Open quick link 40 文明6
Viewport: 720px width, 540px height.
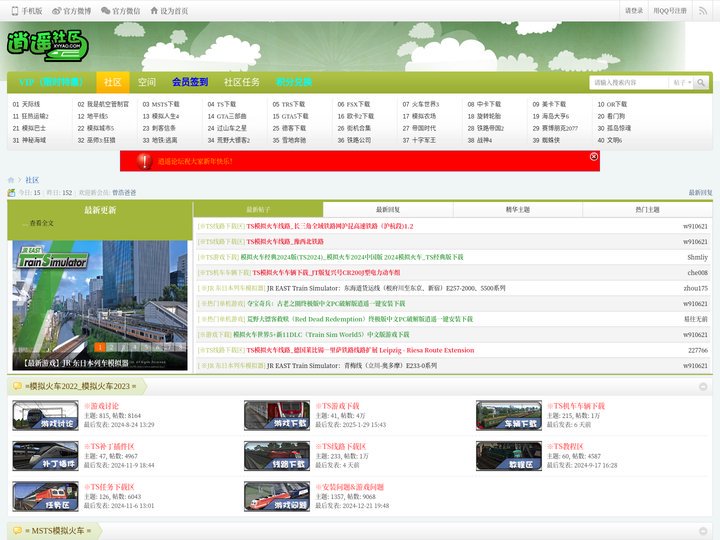point(610,140)
